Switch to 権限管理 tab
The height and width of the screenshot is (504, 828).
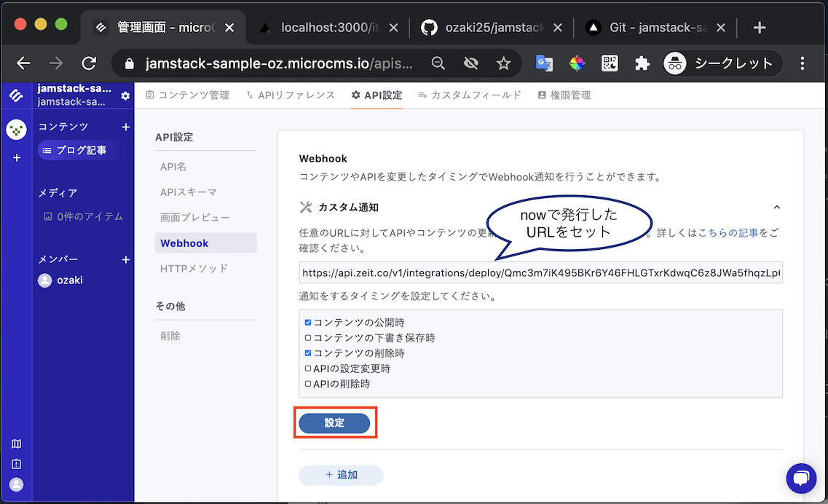564,95
